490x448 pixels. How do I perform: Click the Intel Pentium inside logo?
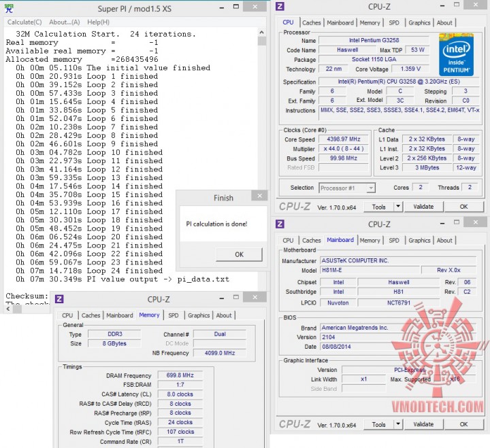click(x=456, y=55)
